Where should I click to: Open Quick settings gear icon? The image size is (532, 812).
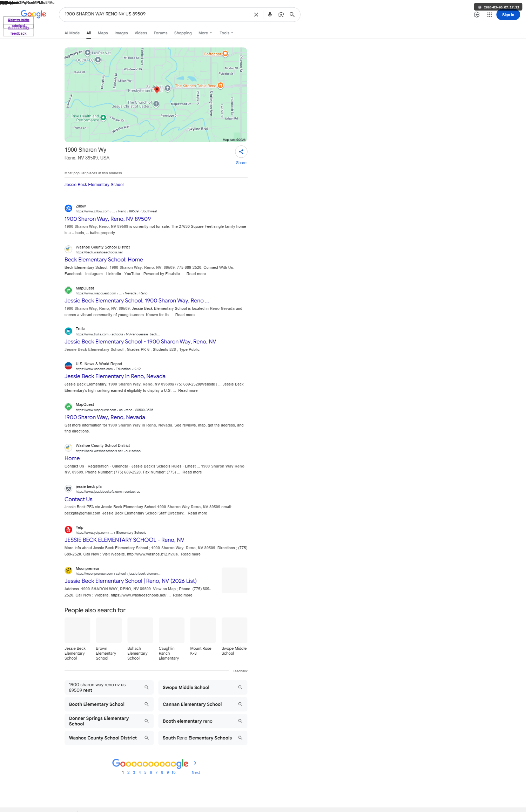point(477,15)
